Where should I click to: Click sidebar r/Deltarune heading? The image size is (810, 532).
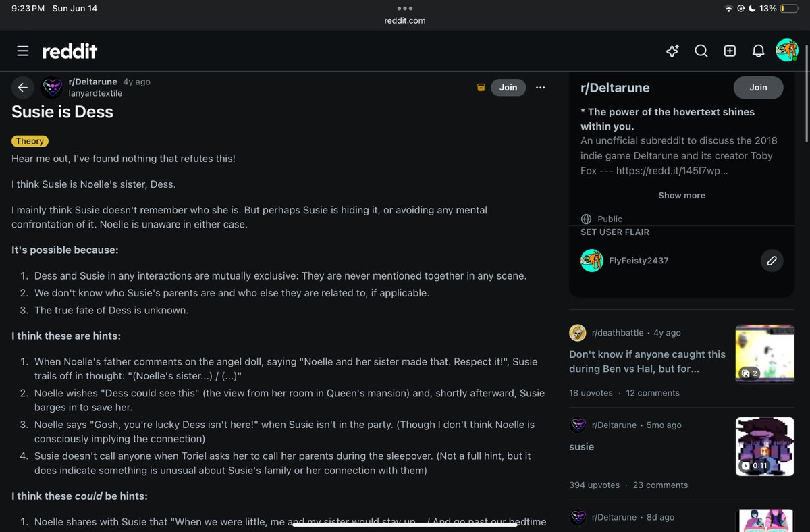click(x=615, y=88)
